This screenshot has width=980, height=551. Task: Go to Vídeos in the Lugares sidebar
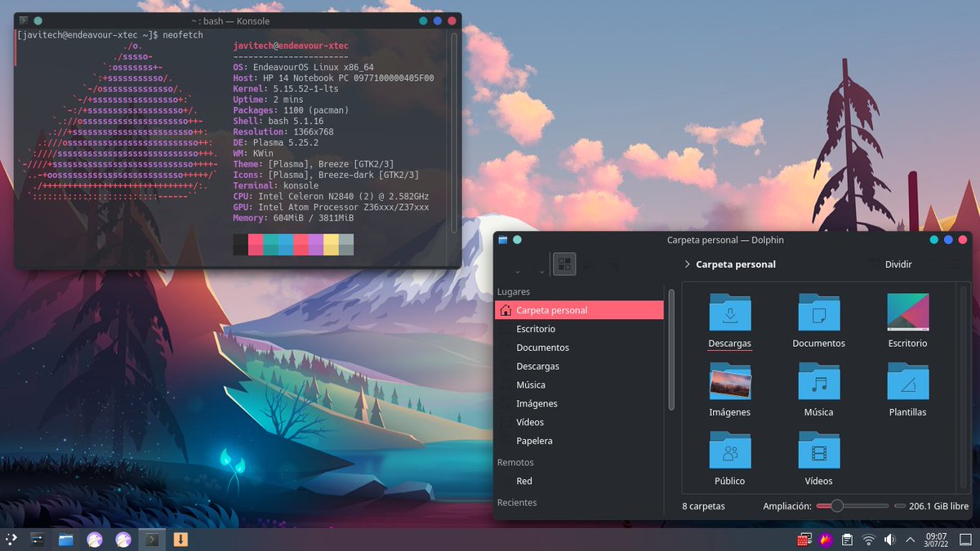tap(579, 422)
